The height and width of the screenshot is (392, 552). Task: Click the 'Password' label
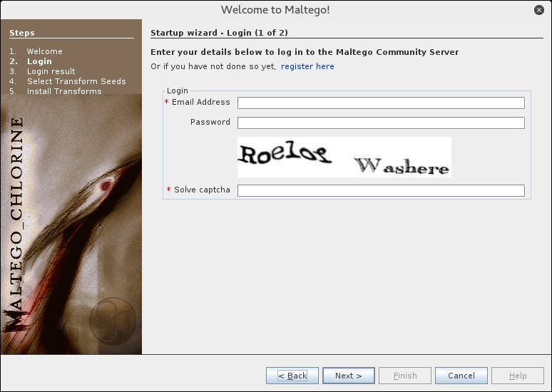210,122
